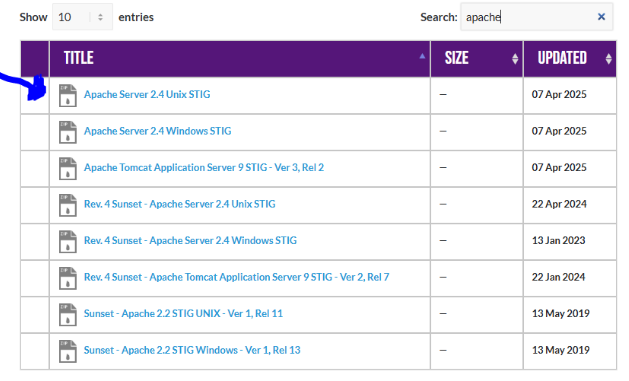
Task: Sort the table by the Size column
Action: pos(477,58)
